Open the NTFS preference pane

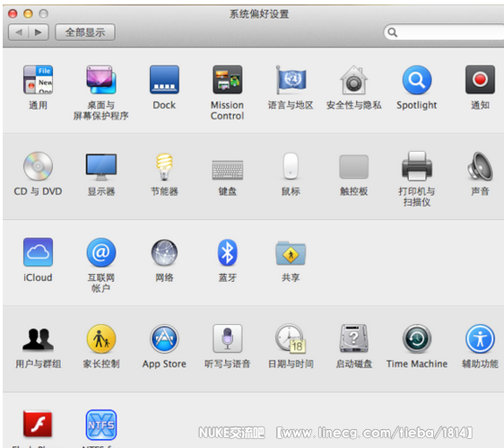pos(101,425)
